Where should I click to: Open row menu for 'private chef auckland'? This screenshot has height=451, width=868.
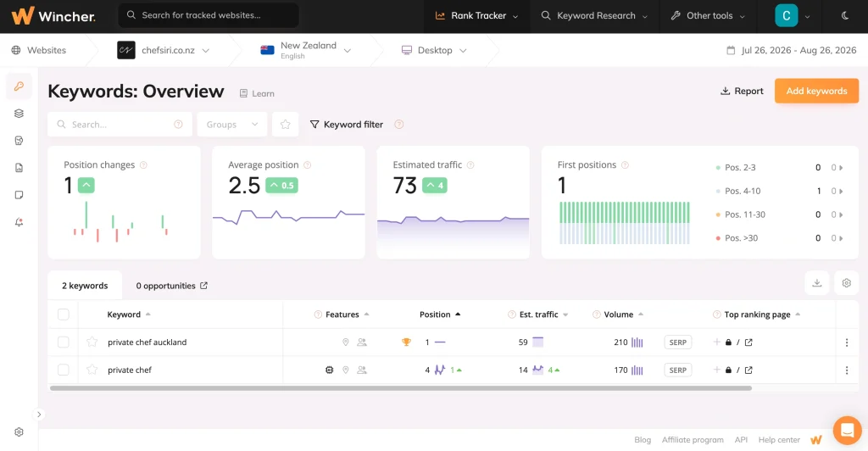tap(847, 342)
